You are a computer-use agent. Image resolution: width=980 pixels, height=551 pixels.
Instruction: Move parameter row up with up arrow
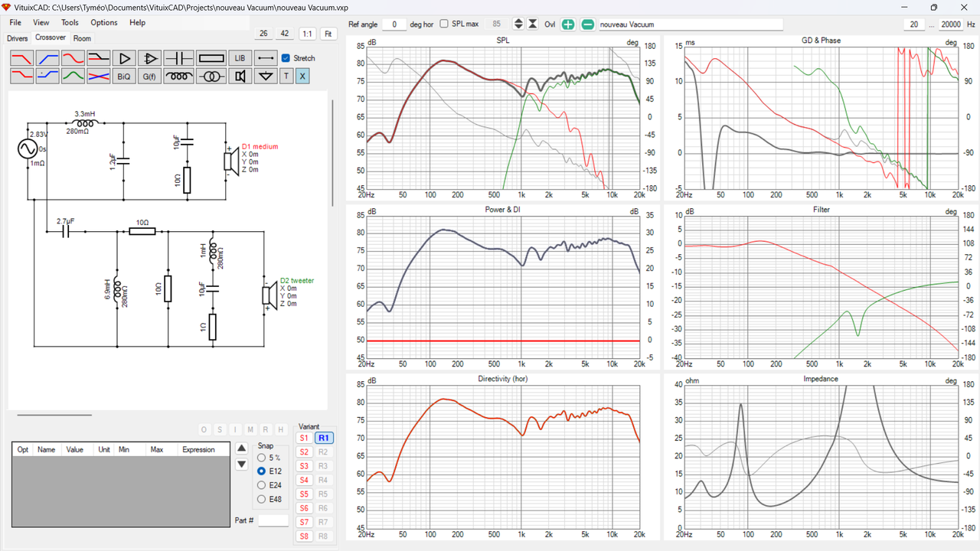point(242,448)
